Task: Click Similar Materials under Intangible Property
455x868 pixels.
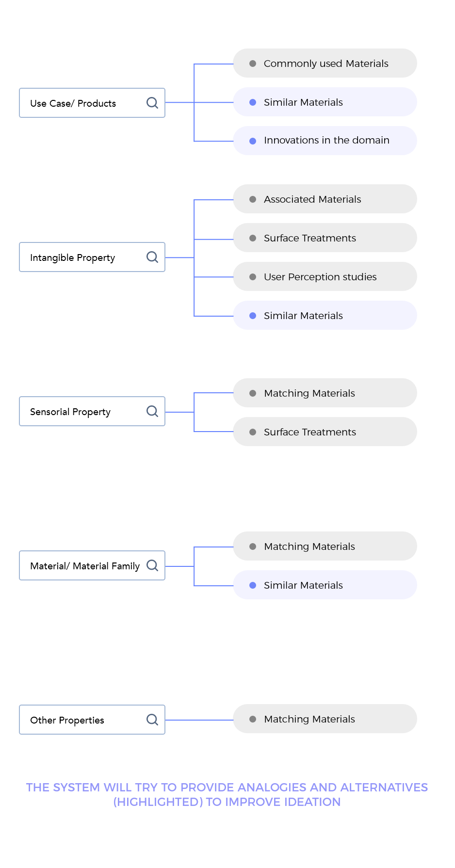Action: pyautogui.click(x=325, y=315)
